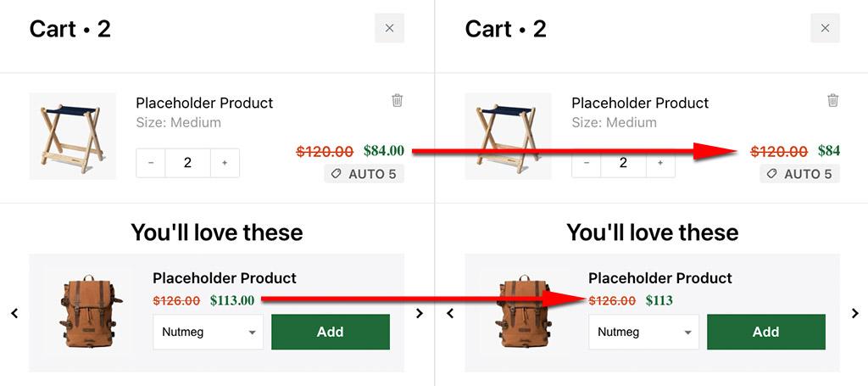Add backpack to cart in right panel
This screenshot has width=868, height=386.
[x=765, y=332]
